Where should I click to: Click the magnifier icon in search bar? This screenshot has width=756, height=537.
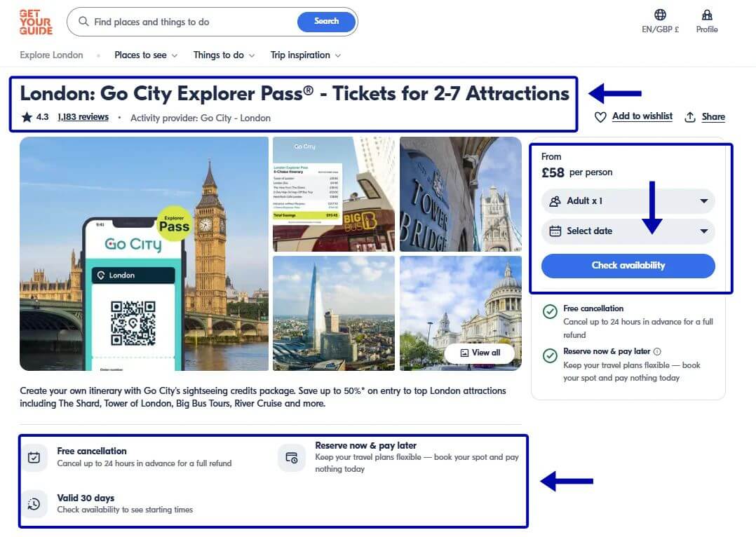(x=83, y=22)
